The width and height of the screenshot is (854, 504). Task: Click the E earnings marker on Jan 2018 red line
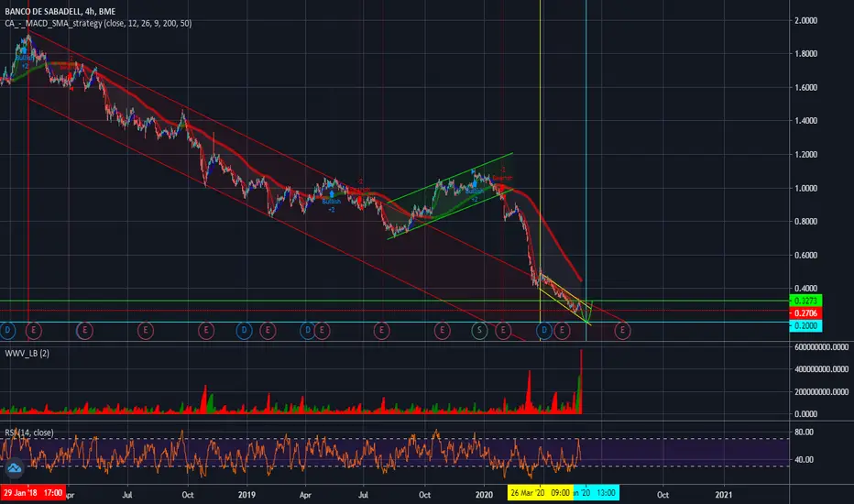coord(34,330)
